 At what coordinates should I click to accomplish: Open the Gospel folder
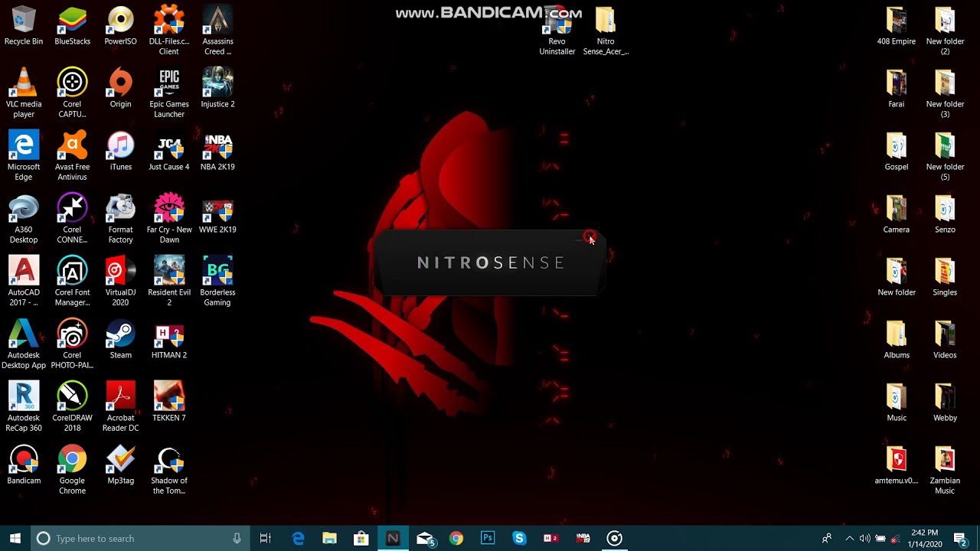(897, 152)
